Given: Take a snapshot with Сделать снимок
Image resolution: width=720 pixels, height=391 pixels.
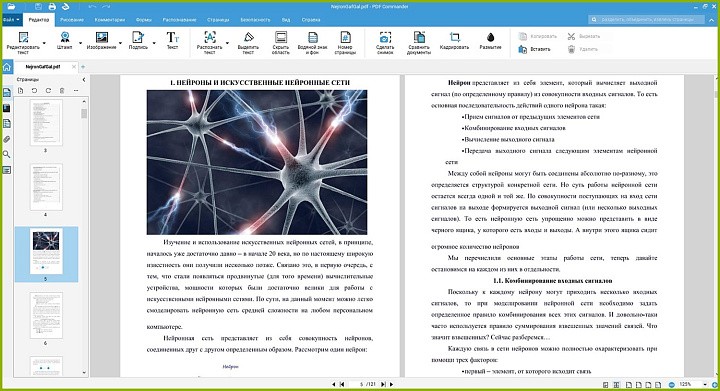Looking at the screenshot, I should point(385,43).
